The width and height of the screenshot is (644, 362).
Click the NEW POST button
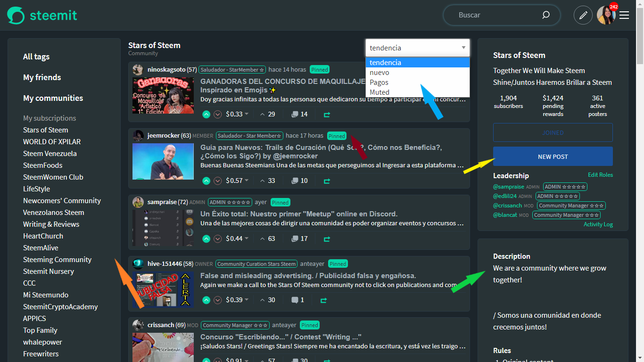pos(553,156)
